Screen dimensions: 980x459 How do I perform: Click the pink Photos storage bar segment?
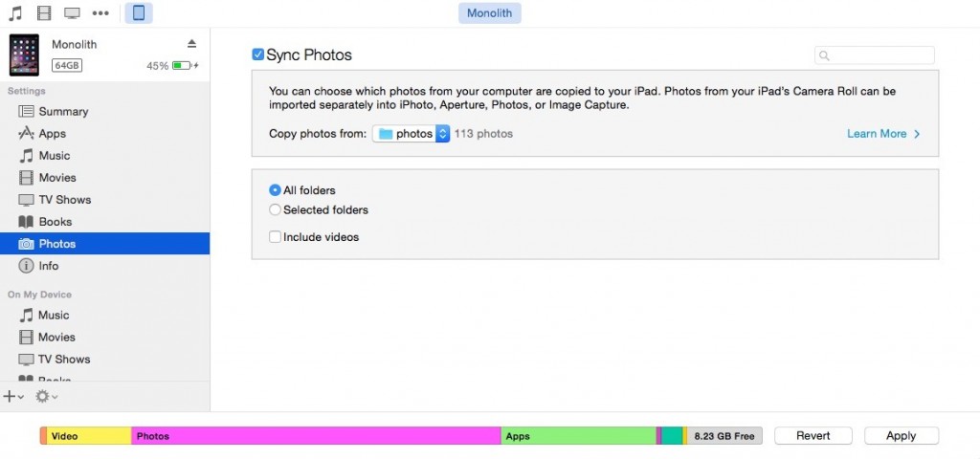[316, 436]
